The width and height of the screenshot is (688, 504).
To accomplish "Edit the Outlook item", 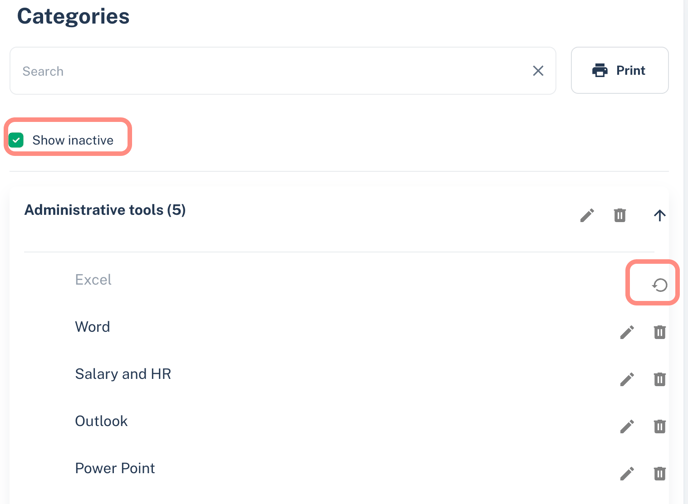I will 627,426.
